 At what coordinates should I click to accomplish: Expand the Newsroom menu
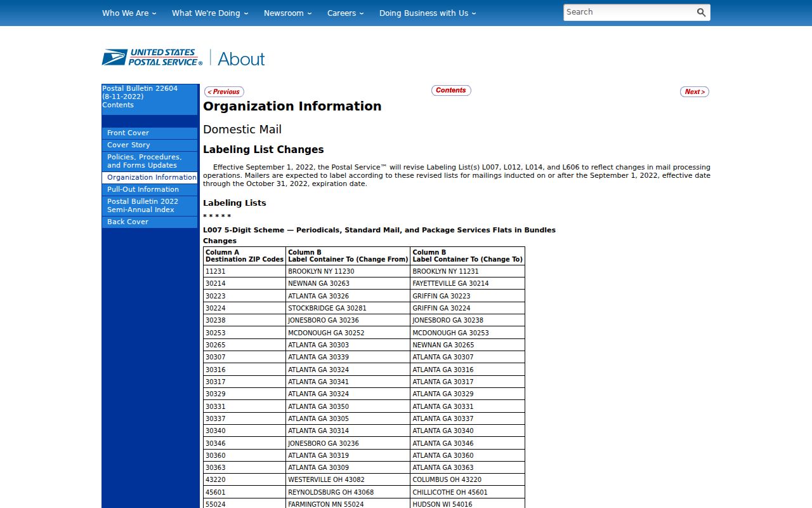pos(288,13)
